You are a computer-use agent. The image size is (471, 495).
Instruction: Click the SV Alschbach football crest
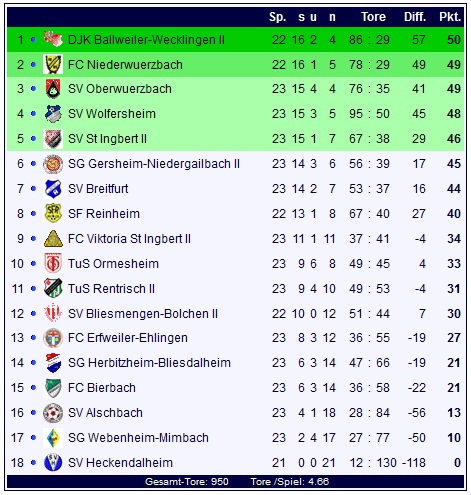click(x=53, y=413)
